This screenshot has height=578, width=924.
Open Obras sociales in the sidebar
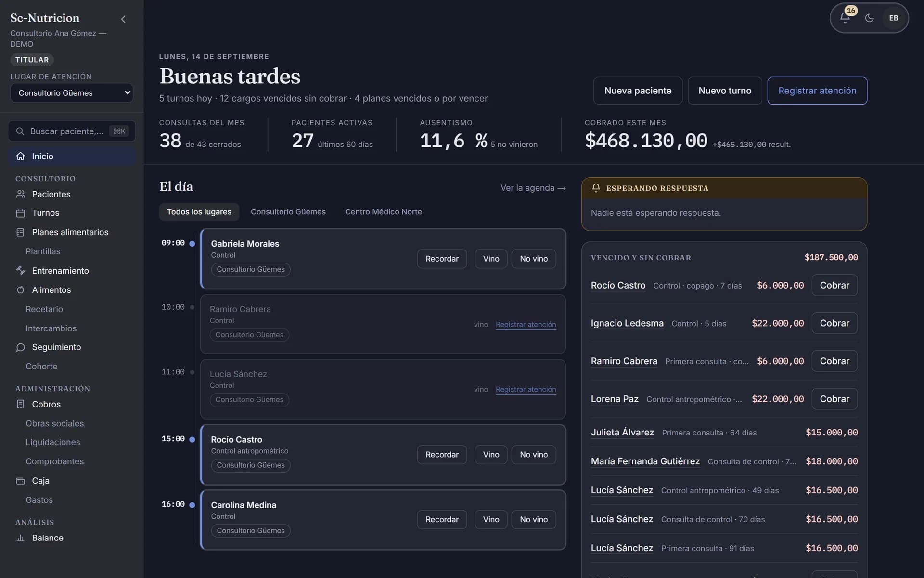(54, 423)
